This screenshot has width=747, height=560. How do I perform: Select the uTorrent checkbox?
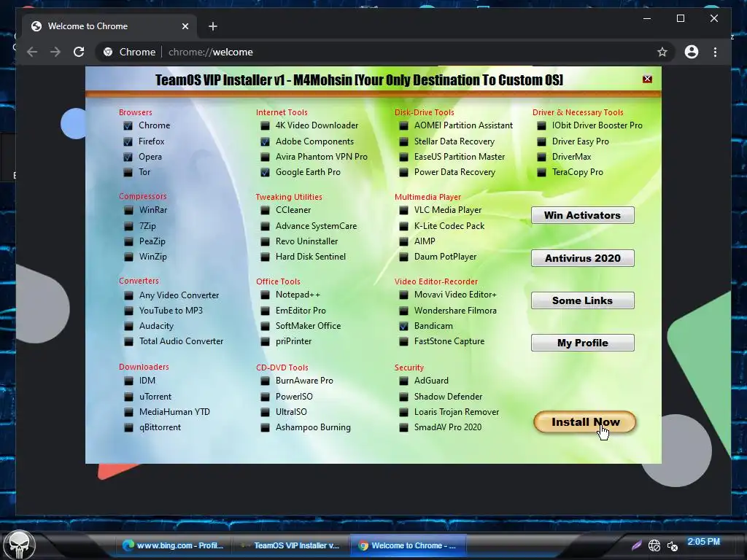click(x=128, y=397)
